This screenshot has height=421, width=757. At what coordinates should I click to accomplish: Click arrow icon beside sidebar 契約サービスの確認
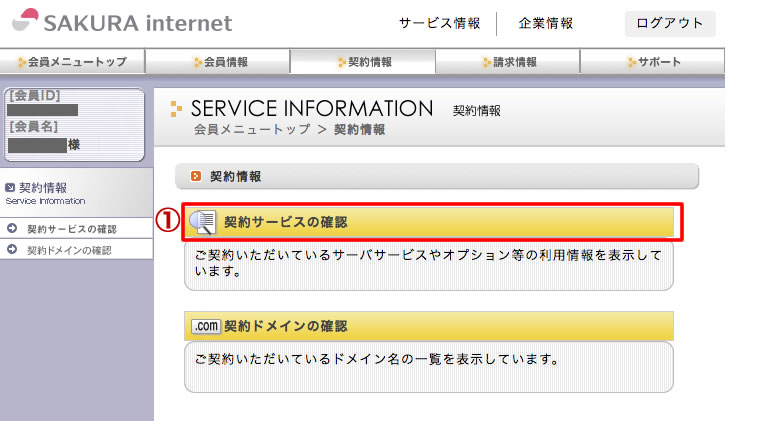(12, 229)
